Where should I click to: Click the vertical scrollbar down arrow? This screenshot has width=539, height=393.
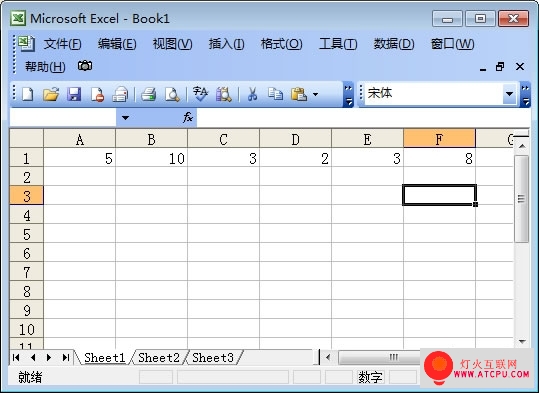click(522, 341)
